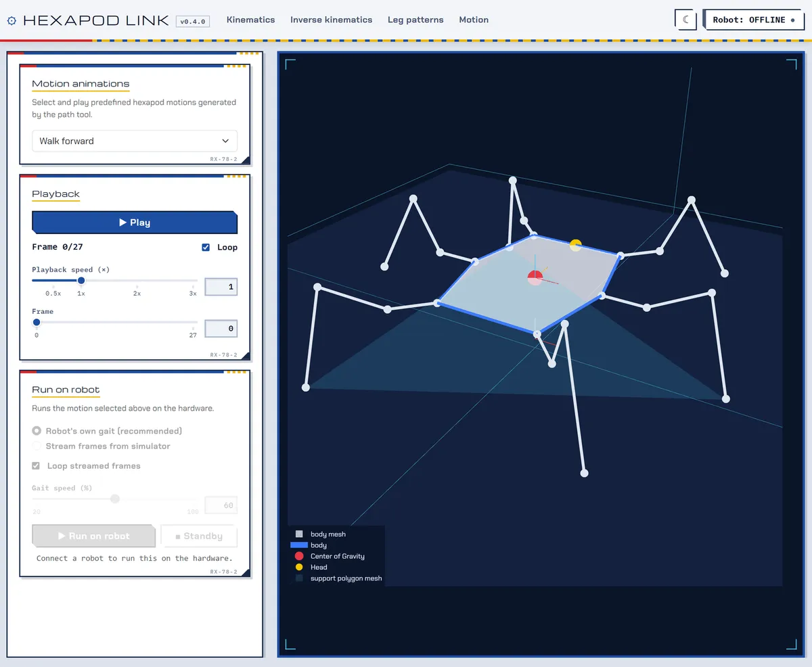The image size is (812, 667).
Task: Click the 3x playback speed tick label
Action: tap(193, 294)
